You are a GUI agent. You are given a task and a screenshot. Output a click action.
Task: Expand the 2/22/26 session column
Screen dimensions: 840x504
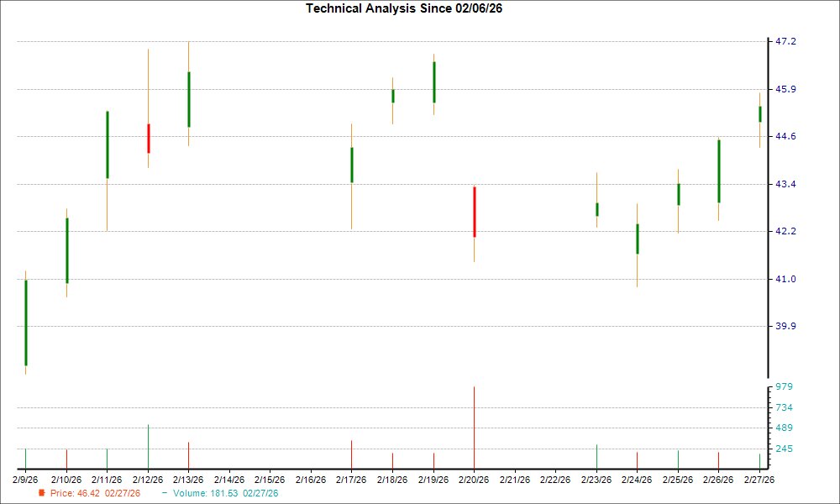point(558,477)
